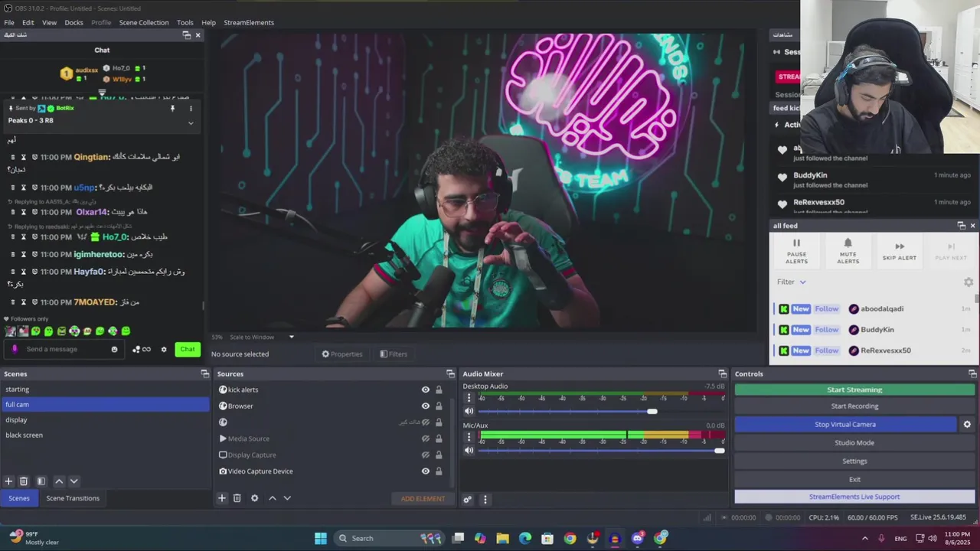Stop the Virtual Camera
980x551 pixels.
pyautogui.click(x=845, y=424)
